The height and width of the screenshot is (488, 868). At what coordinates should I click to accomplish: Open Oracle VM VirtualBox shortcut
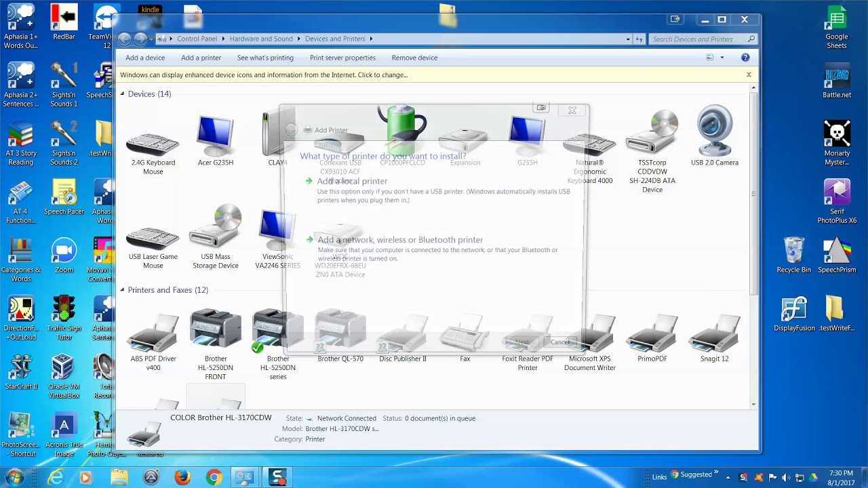[x=64, y=377]
